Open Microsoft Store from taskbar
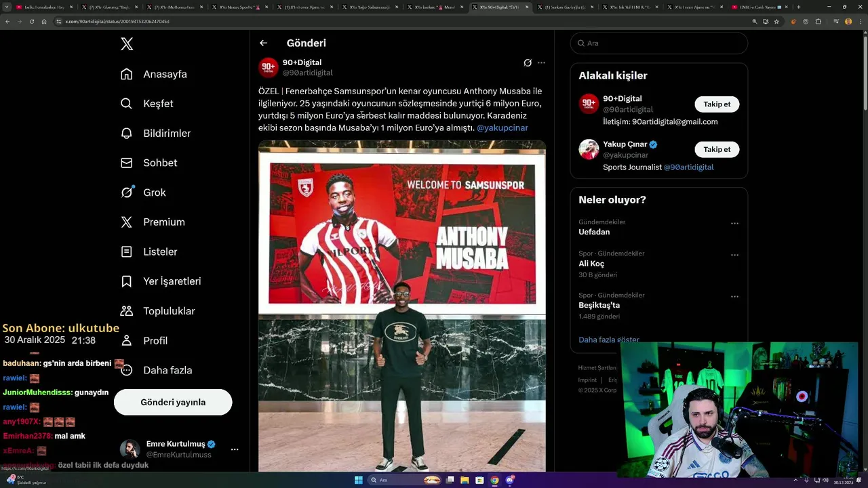 479,481
